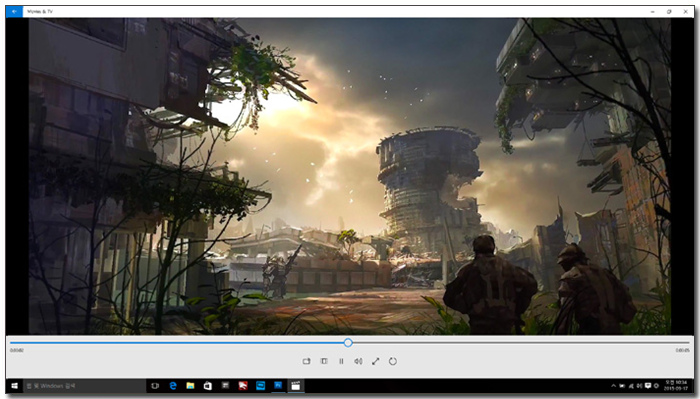This screenshot has width=700, height=399.
Task: Click the Movies & TV taskbar icon
Action: (295, 386)
